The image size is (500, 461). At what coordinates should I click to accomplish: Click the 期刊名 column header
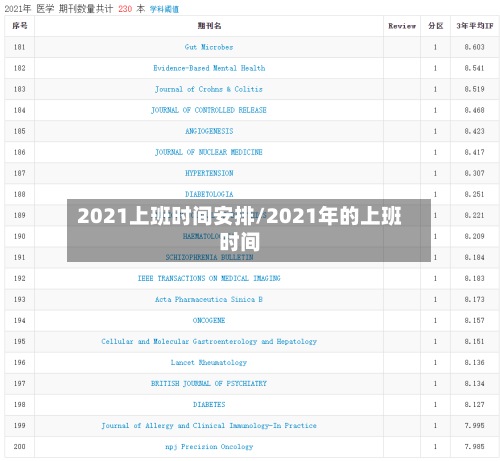point(209,26)
